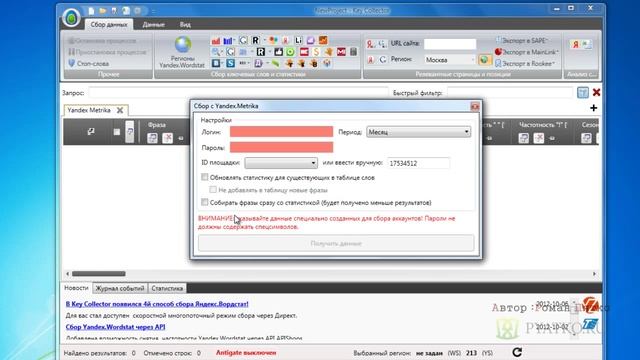Screen dimensions: 640x360
Task: Open the green Key Collector application orb menu
Action: point(71,18)
